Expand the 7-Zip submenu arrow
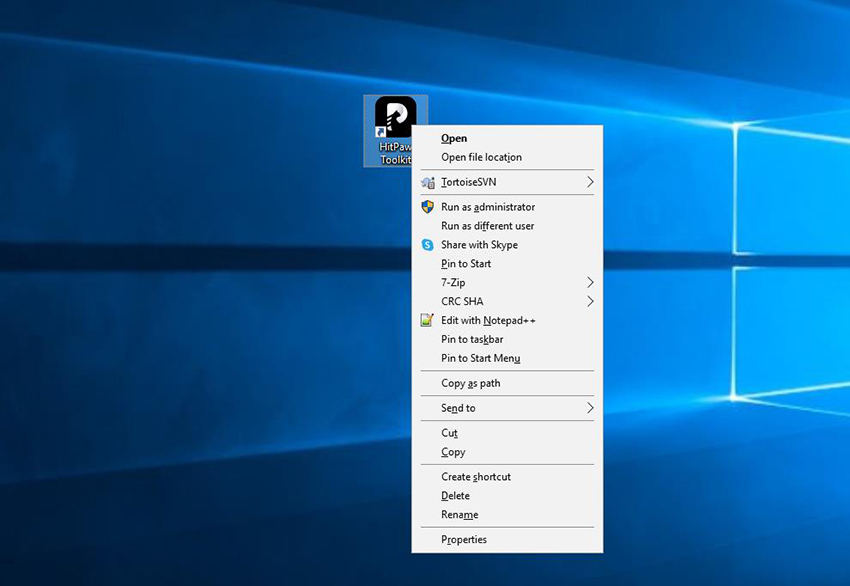The image size is (850, 586). point(590,283)
